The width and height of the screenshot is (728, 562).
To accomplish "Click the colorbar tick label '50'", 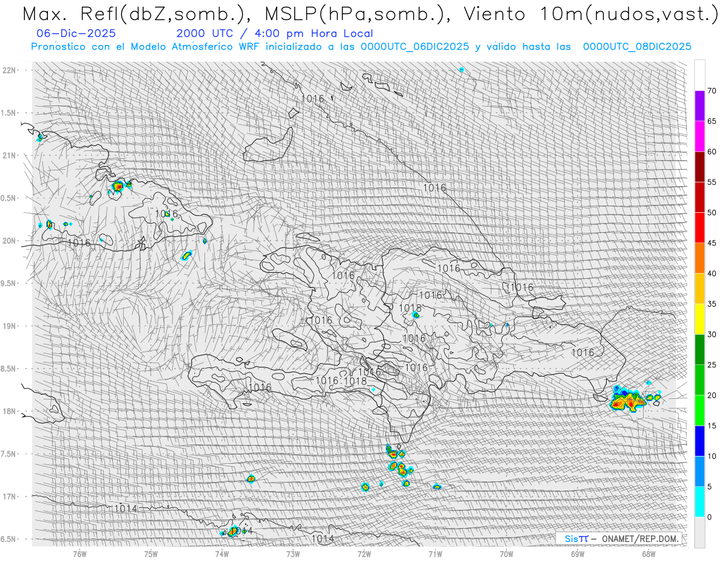I will (712, 213).
